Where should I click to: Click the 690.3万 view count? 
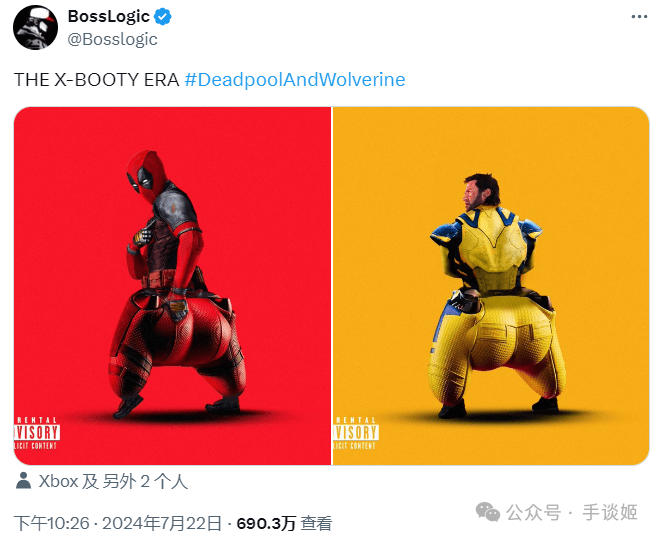[266, 523]
